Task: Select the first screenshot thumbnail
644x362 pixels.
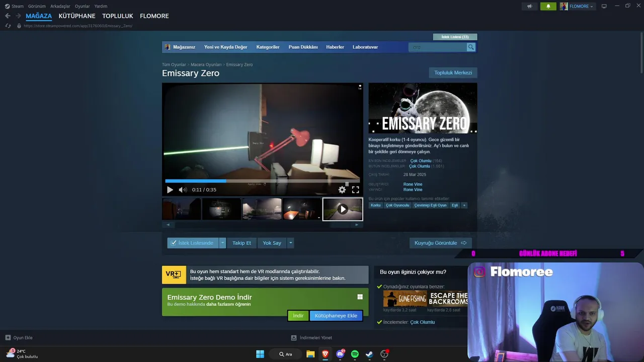Action: click(182, 209)
